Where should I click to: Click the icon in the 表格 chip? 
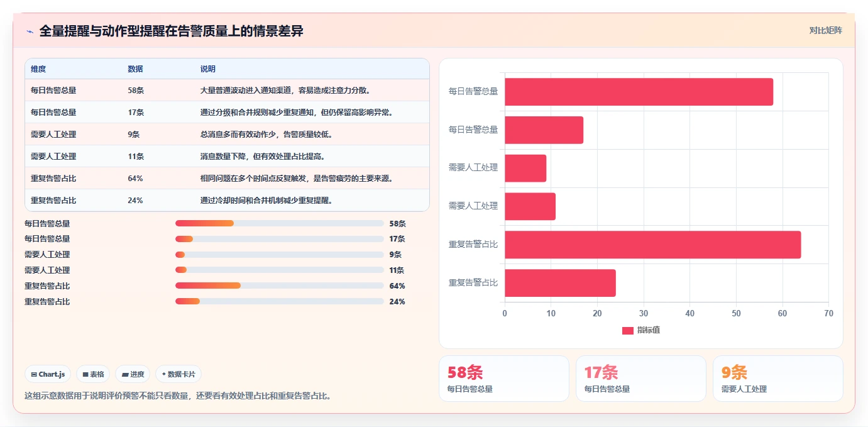click(x=85, y=374)
